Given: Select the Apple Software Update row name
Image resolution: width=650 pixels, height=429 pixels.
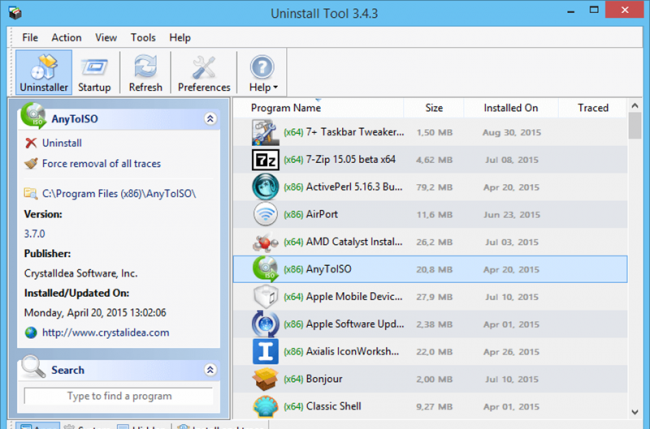Looking at the screenshot, I should tap(355, 324).
